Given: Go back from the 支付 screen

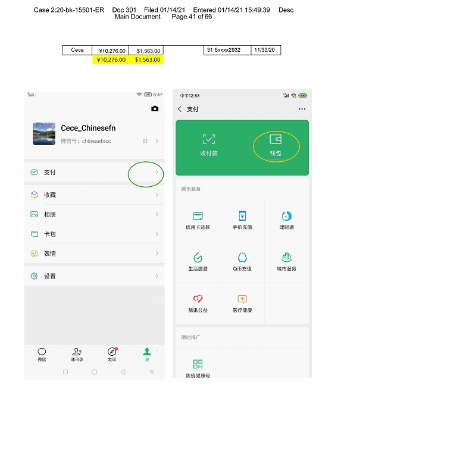Looking at the screenshot, I should click(x=180, y=109).
